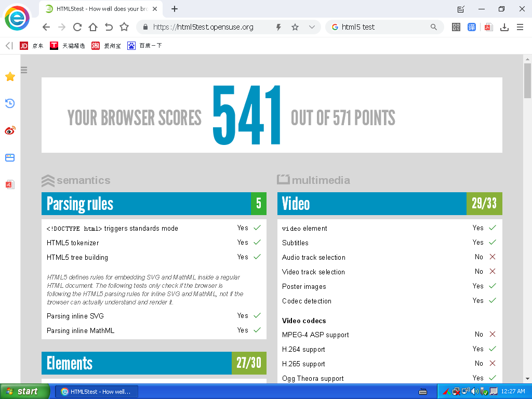Expand the address bar suggestions chevron

(312, 26)
